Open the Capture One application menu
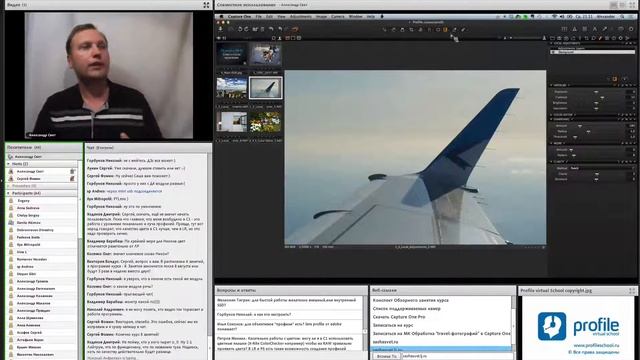Viewport: 640px width, 360px height. [x=240, y=17]
